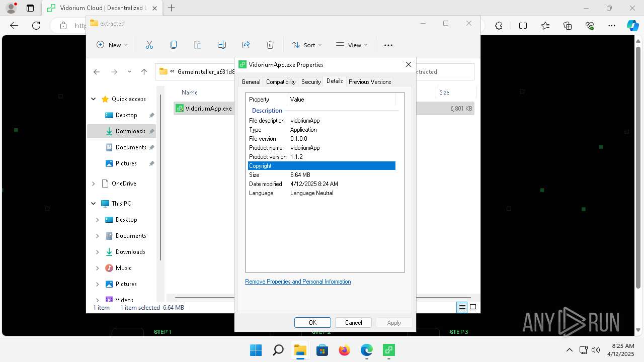This screenshot has height=362, width=644.
Task: Open recent locations dropdown chevron
Action: [x=129, y=72]
